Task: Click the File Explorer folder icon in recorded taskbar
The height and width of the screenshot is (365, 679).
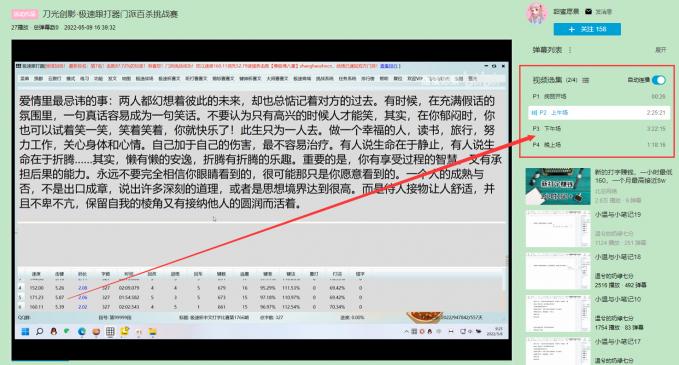Action: coord(152,332)
